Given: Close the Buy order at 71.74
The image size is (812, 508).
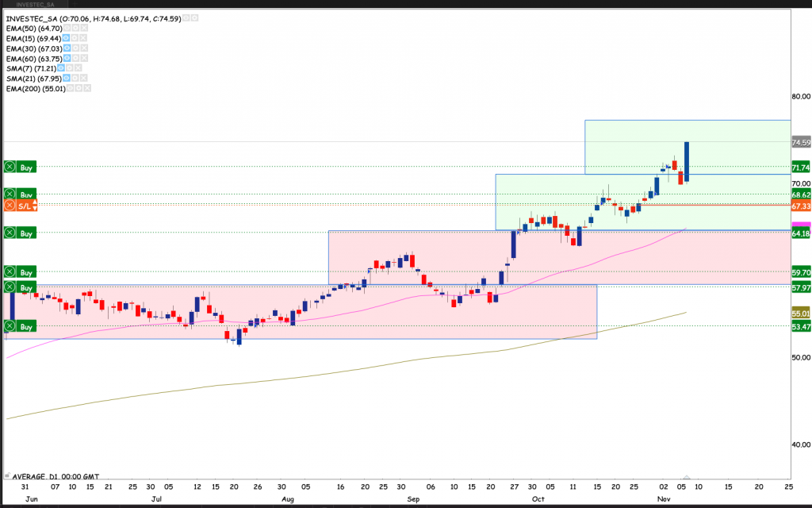Looking at the screenshot, I should coord(10,167).
